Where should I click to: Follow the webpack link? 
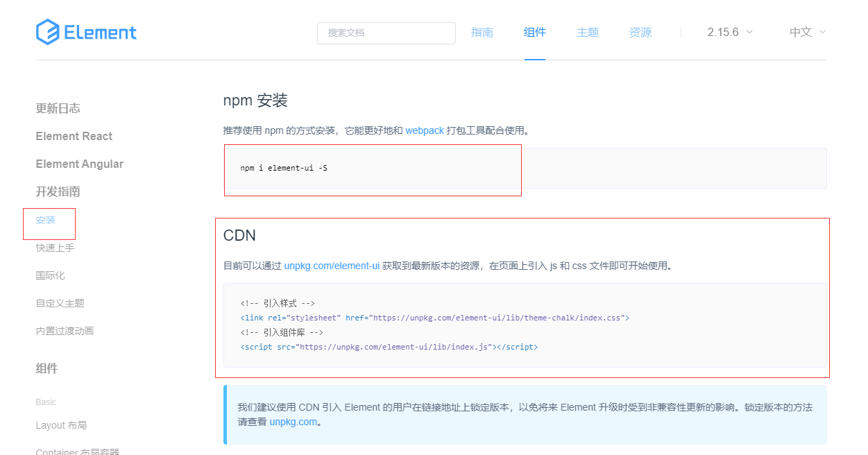[425, 130]
